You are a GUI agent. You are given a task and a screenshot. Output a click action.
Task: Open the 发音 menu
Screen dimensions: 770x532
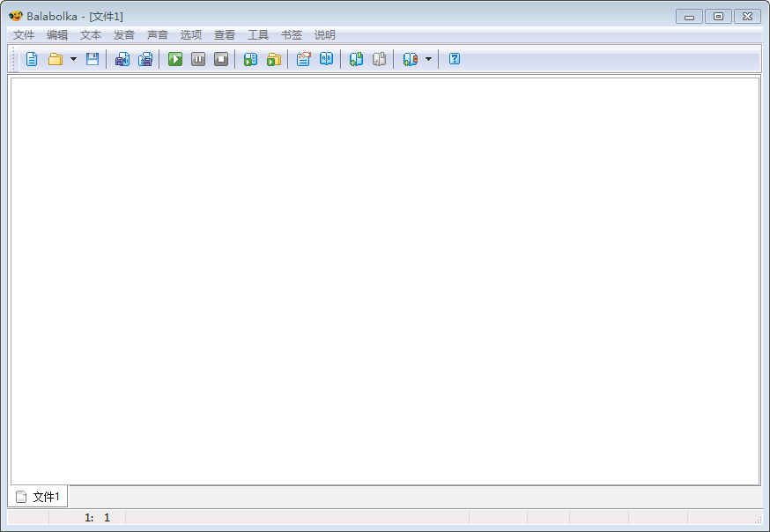(124, 35)
